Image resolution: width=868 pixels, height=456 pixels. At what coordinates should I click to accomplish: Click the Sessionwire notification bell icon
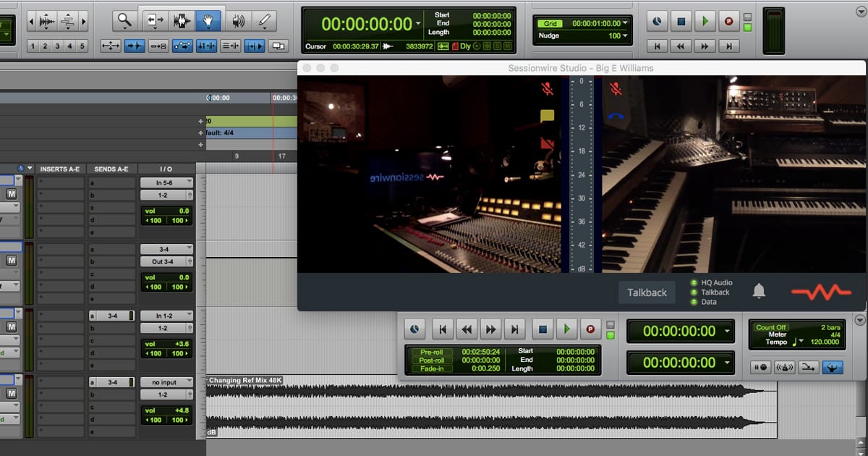759,292
